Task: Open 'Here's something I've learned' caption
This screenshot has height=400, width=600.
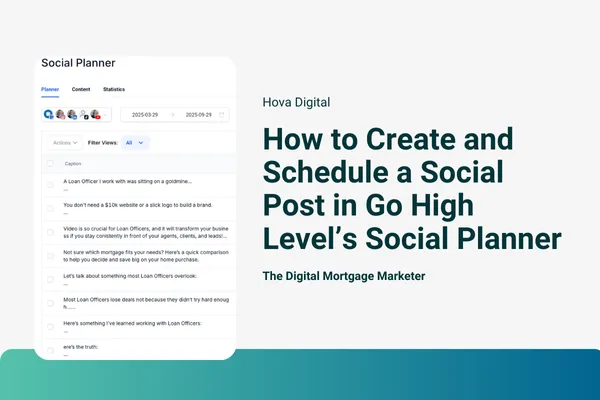Action: (x=132, y=323)
